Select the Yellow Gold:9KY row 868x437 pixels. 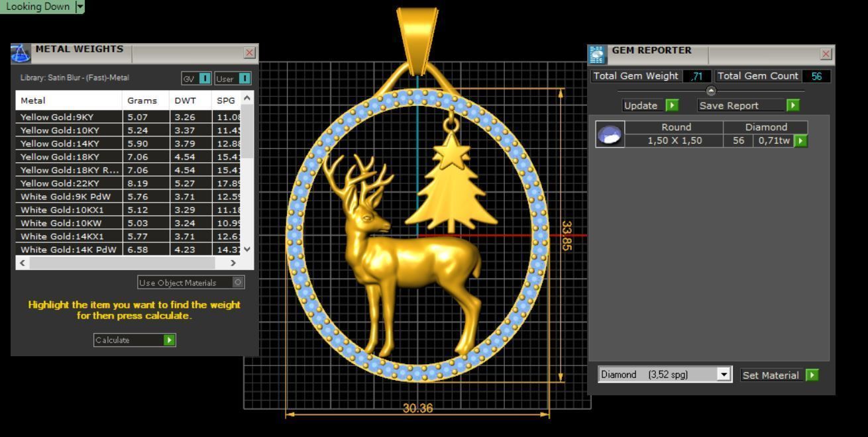(129, 117)
